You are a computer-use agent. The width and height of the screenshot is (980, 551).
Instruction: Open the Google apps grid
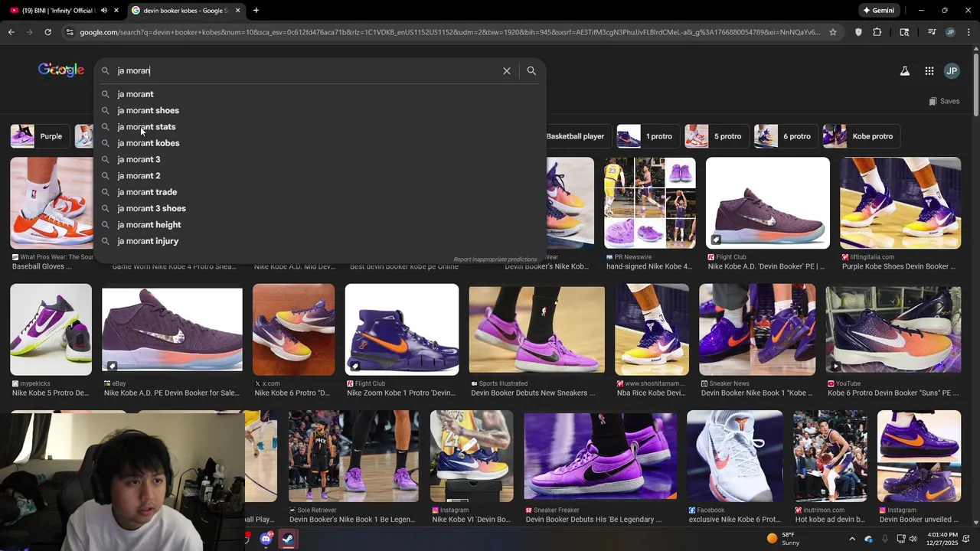(929, 71)
